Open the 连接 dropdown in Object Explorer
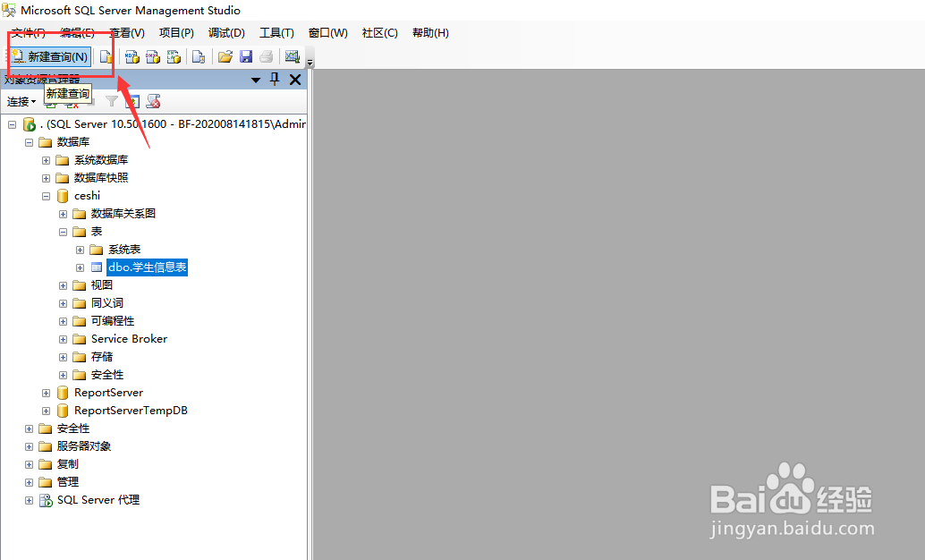The width and height of the screenshot is (925, 560). tap(21, 101)
